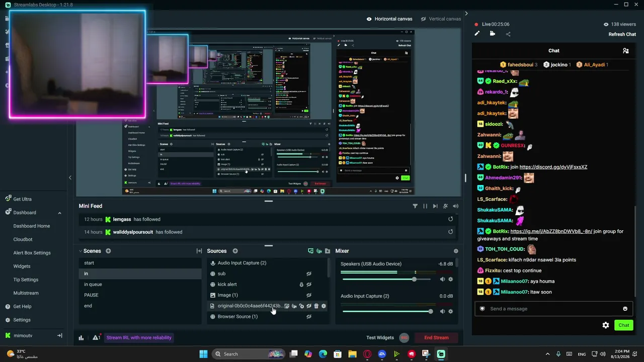Toggle the Mini Feed volume speaker icon
The image size is (644, 362).
tap(455, 206)
